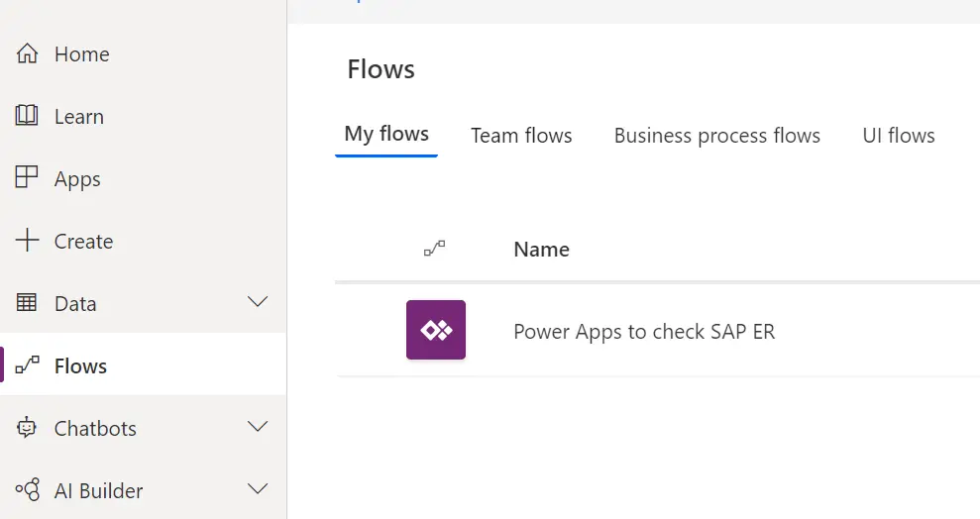Expand the Data section chevron

tap(258, 302)
